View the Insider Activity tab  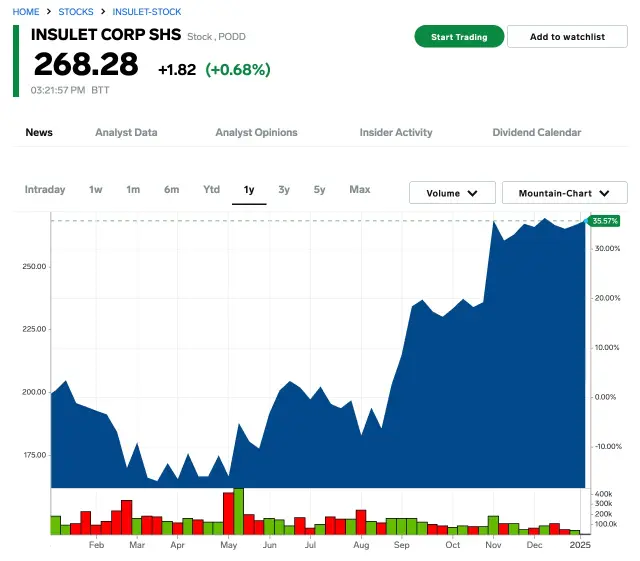coord(396,132)
